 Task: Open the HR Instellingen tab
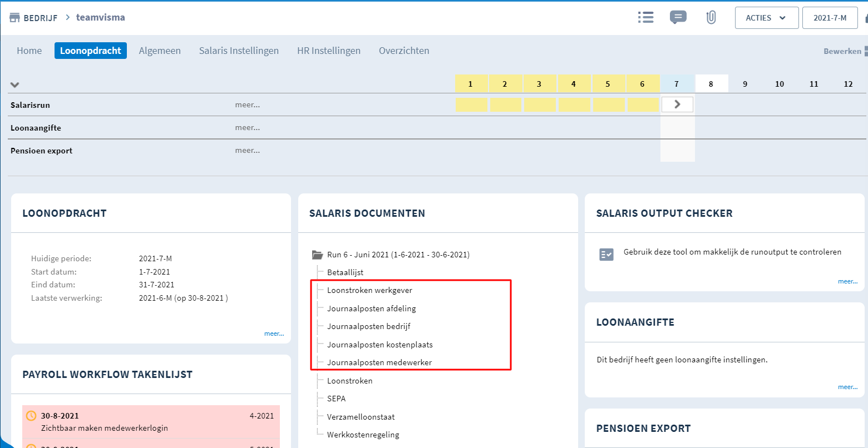(328, 51)
